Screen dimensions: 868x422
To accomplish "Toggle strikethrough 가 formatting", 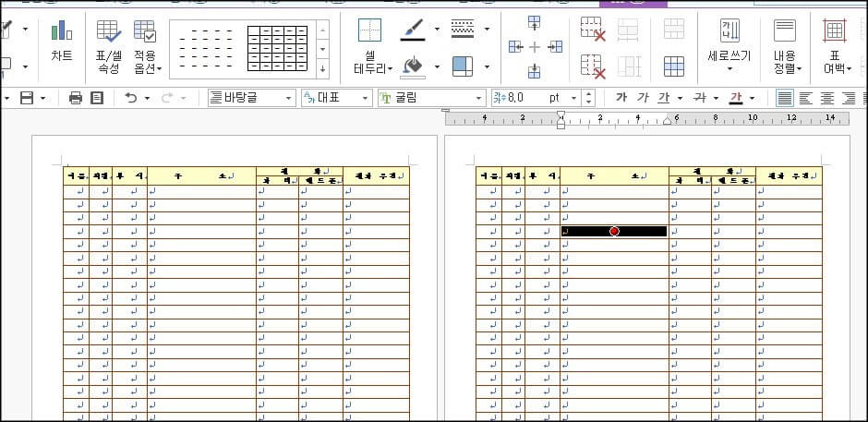I will click(700, 98).
